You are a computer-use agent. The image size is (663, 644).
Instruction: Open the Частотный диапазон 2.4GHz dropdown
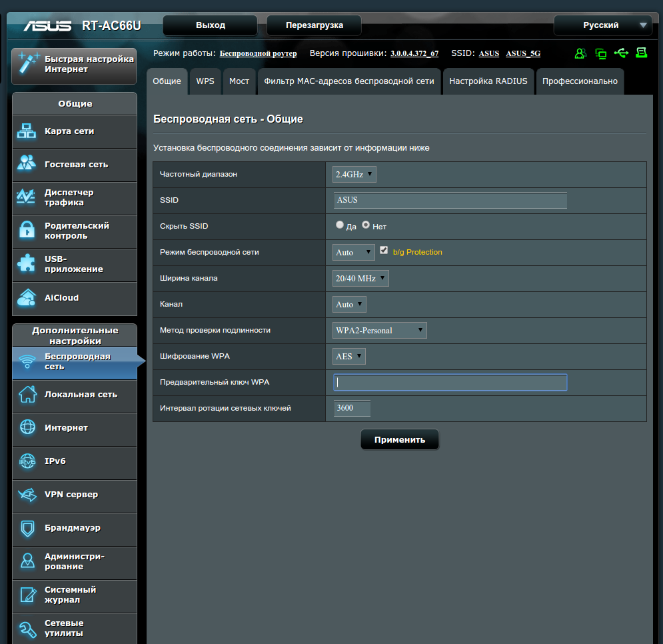click(x=354, y=174)
